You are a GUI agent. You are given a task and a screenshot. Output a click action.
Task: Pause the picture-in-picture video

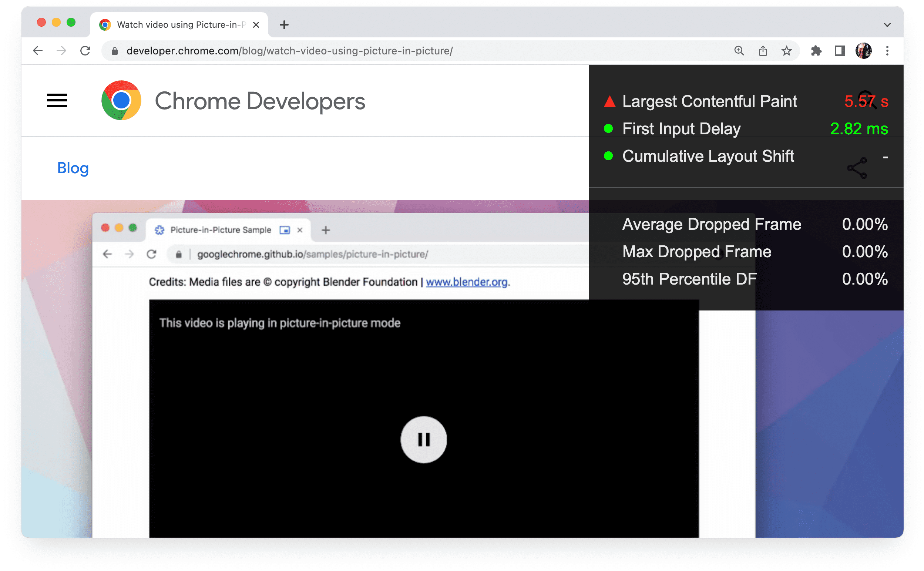[424, 439]
